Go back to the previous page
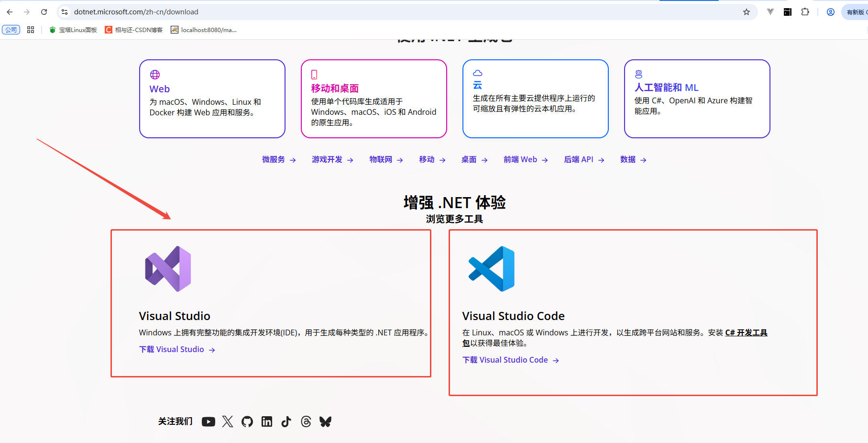868x443 pixels. 10,12
